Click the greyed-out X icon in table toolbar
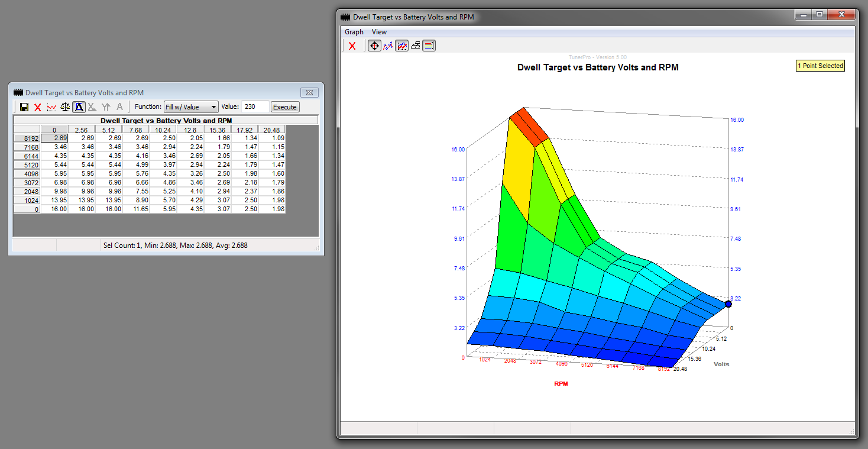This screenshot has height=449, width=868. [x=92, y=107]
